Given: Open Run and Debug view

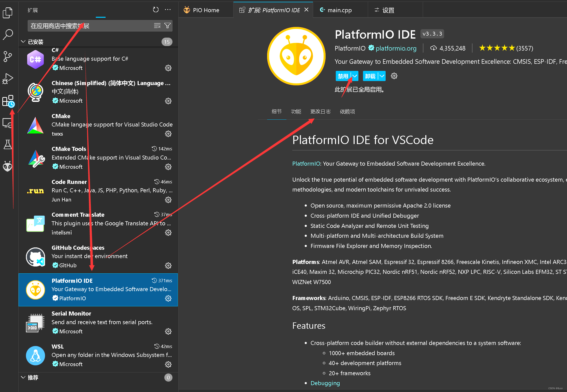Looking at the screenshot, I should pyautogui.click(x=8, y=79).
